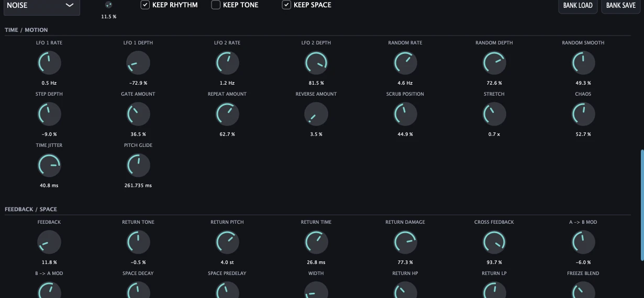The height and width of the screenshot is (298, 644).
Task: Click the LFO 1 RATE knob
Action: pos(49,63)
